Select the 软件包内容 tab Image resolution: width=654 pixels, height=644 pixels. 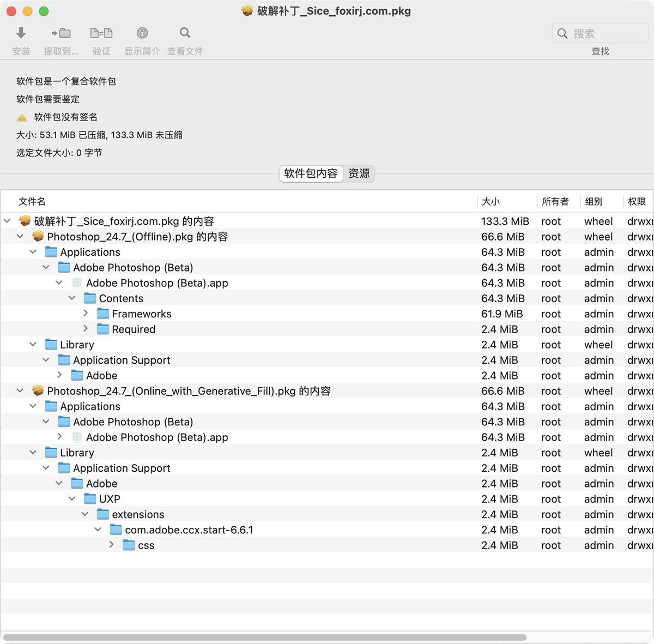click(311, 173)
